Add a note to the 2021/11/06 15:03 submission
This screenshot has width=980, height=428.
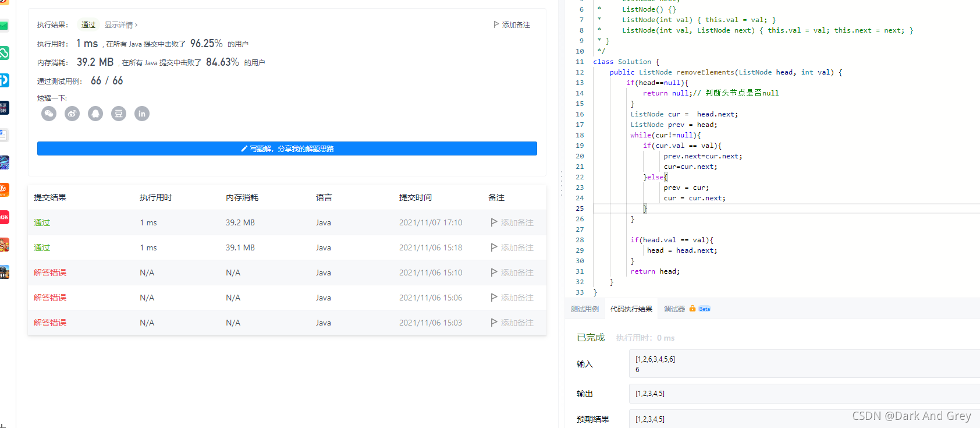[512, 323]
